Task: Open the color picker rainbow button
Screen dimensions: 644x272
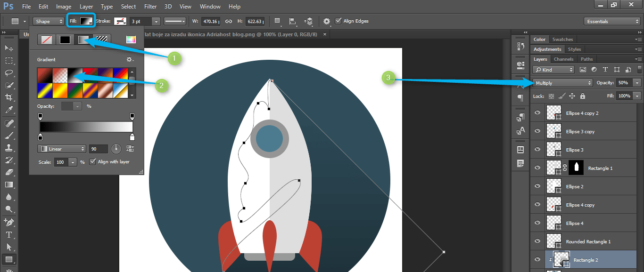Action: tap(131, 40)
